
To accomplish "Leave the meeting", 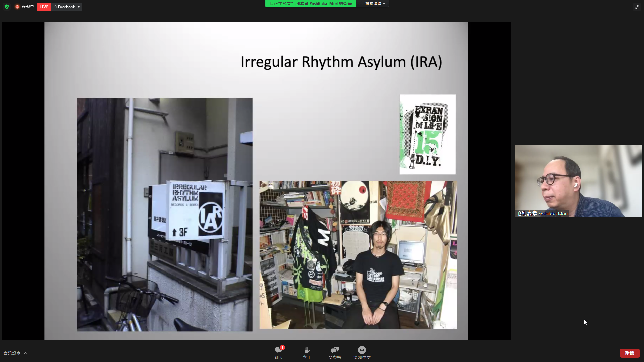I will pyautogui.click(x=630, y=353).
